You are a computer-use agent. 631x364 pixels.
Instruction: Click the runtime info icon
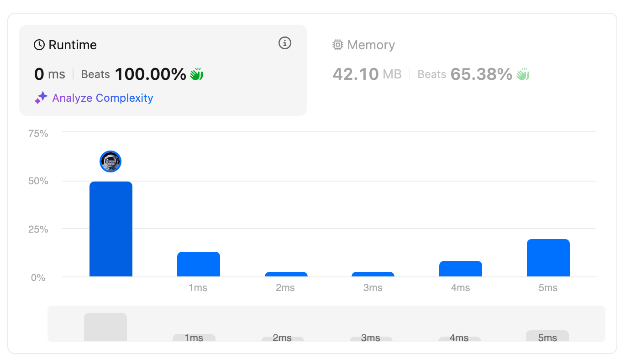pyautogui.click(x=285, y=43)
